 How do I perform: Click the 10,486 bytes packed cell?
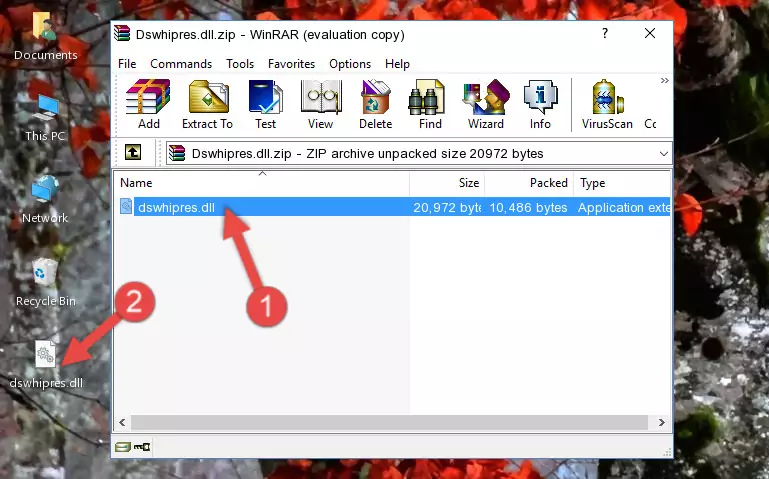528,207
